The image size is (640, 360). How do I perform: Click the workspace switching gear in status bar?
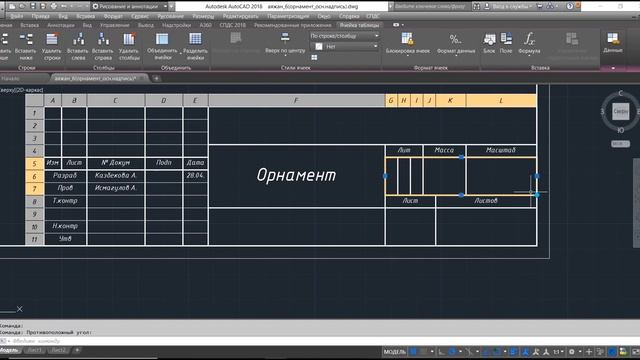[571, 351]
